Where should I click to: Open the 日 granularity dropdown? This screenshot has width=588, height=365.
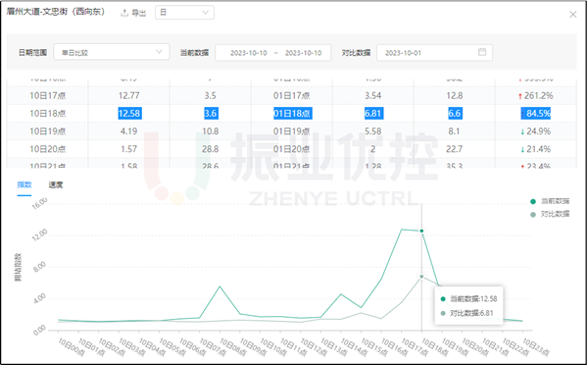pos(184,13)
